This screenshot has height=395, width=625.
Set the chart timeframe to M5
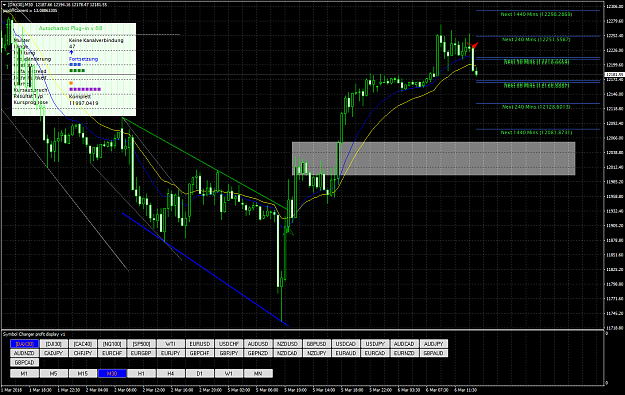click(54, 373)
